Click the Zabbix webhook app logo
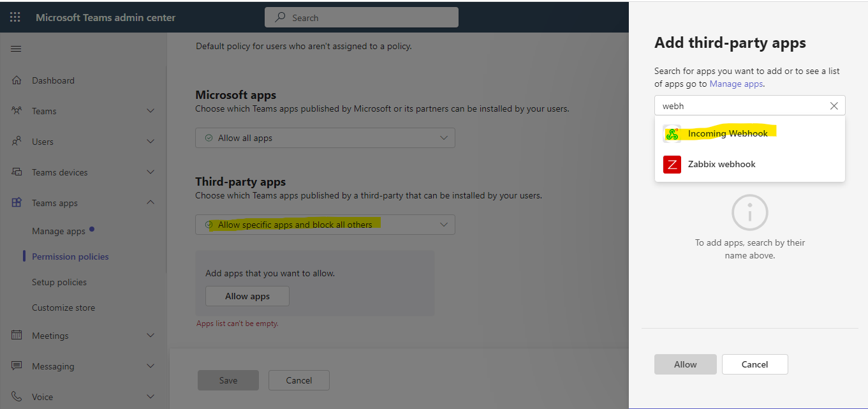Viewport: 868px width, 409px height. click(x=671, y=164)
